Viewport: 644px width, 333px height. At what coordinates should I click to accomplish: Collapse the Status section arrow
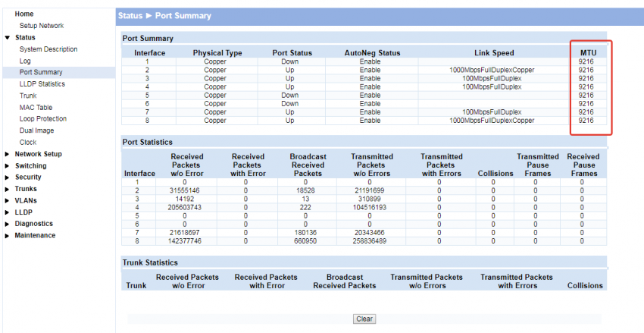pos(8,38)
